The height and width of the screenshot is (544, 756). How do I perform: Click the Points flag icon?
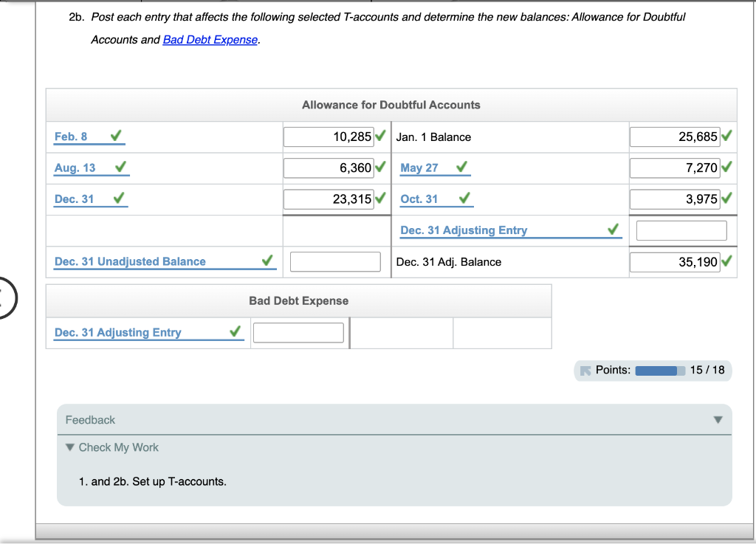(585, 371)
